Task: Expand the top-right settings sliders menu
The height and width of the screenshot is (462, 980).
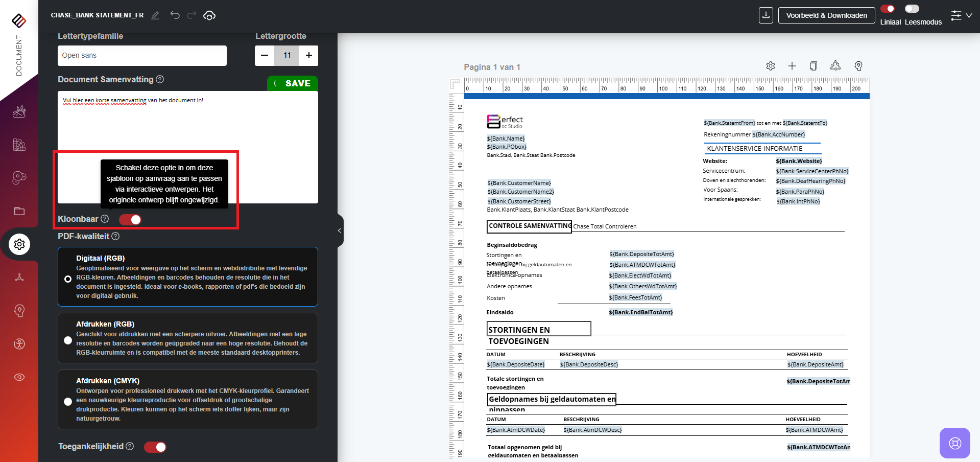Action: (x=961, y=15)
